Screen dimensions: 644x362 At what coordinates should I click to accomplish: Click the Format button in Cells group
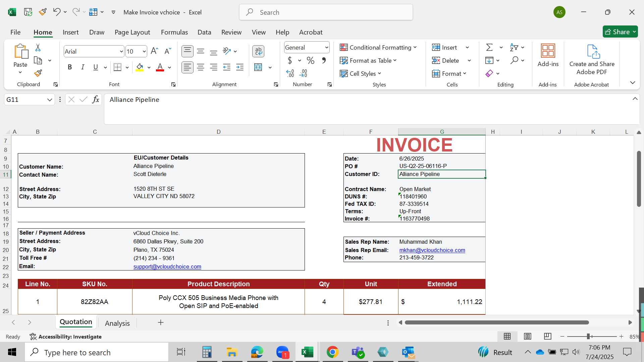click(x=449, y=74)
